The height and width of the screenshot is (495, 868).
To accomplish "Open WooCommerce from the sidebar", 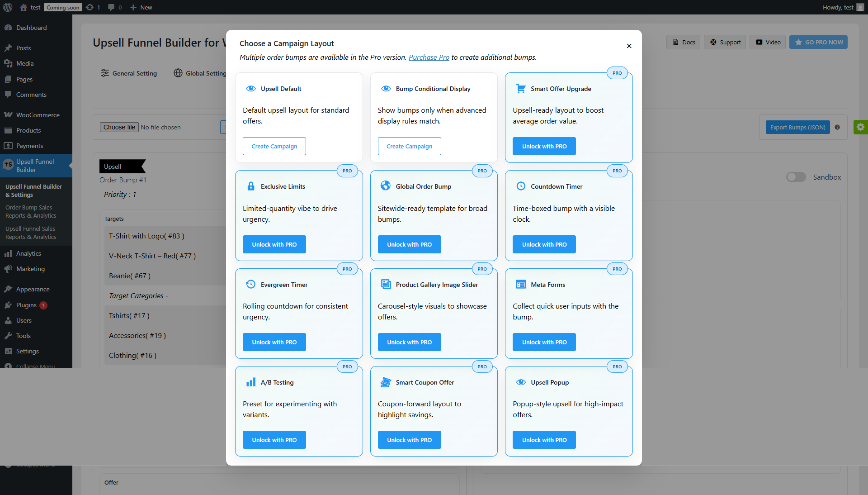I will coord(38,114).
